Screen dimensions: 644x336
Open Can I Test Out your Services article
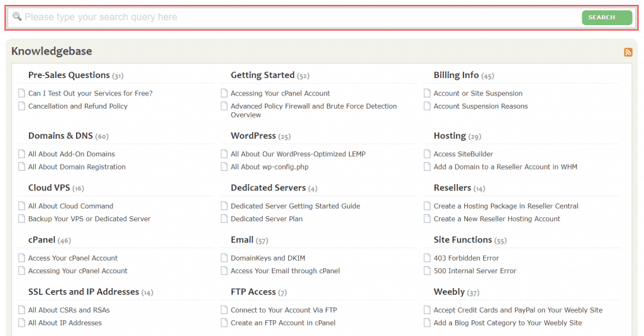tap(90, 94)
